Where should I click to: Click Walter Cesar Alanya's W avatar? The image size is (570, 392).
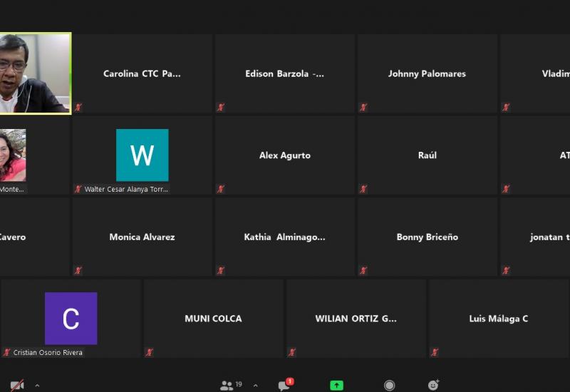(142, 155)
